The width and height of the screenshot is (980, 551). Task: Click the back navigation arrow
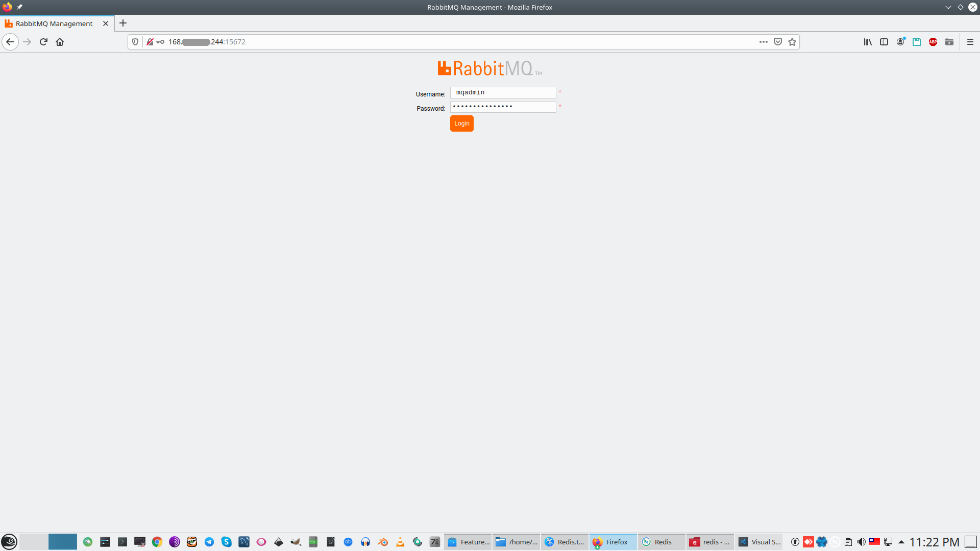pos(10,42)
